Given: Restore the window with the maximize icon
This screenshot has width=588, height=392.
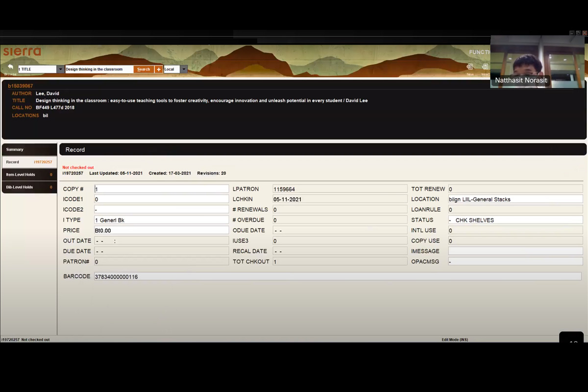Looking at the screenshot, I should [x=578, y=33].
